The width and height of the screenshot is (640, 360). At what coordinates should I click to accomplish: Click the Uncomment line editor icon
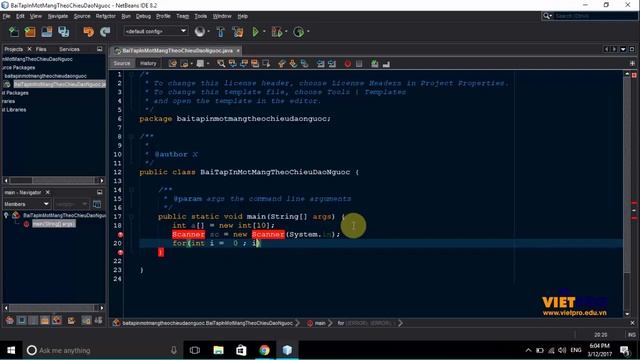[x=386, y=63]
